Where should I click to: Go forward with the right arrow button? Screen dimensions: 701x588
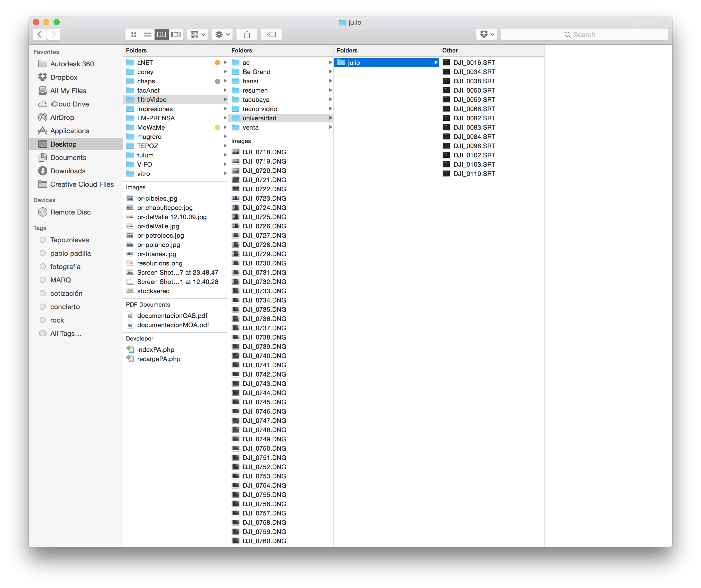point(53,34)
